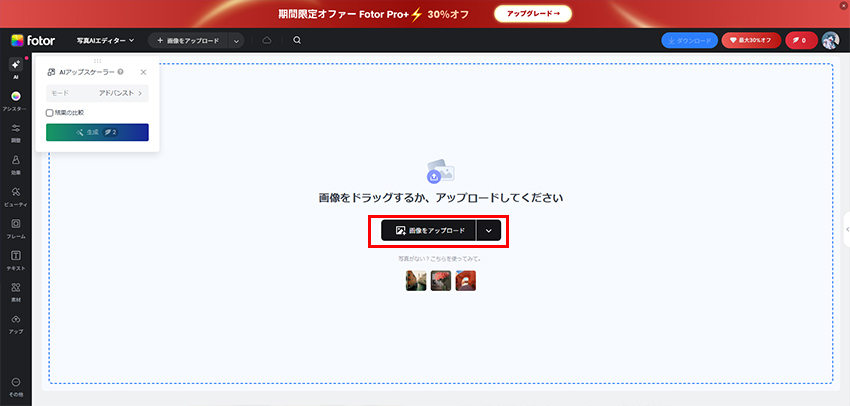Expand the right-edge collapsed side panel
Viewport: 850px width, 406px height.
click(847, 229)
